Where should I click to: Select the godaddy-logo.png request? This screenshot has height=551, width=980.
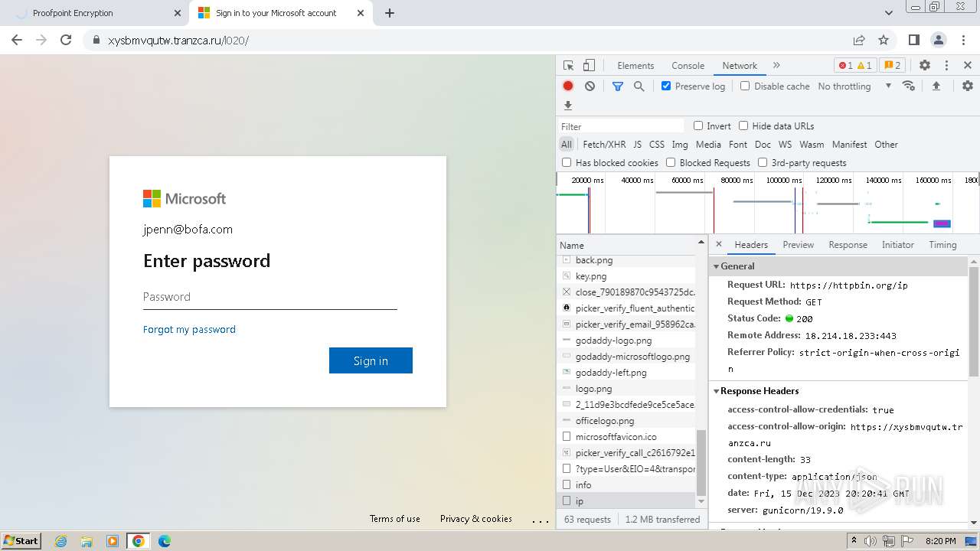(626, 341)
